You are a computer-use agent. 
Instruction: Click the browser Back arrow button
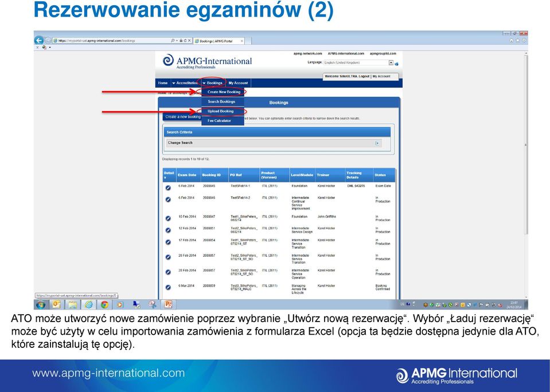click(x=39, y=40)
